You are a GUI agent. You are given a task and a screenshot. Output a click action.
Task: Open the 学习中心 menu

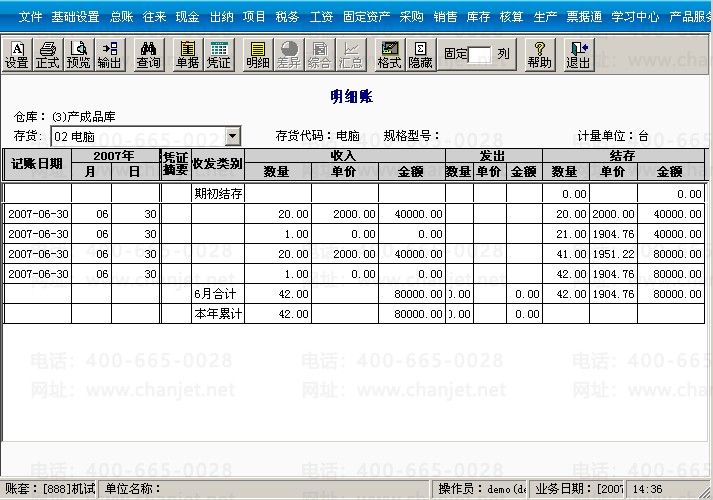click(x=635, y=17)
